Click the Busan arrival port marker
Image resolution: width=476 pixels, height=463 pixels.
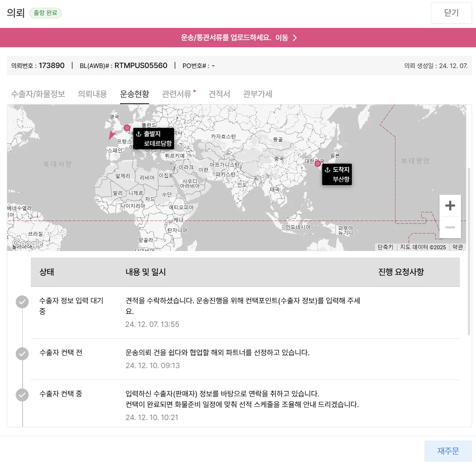point(317,164)
